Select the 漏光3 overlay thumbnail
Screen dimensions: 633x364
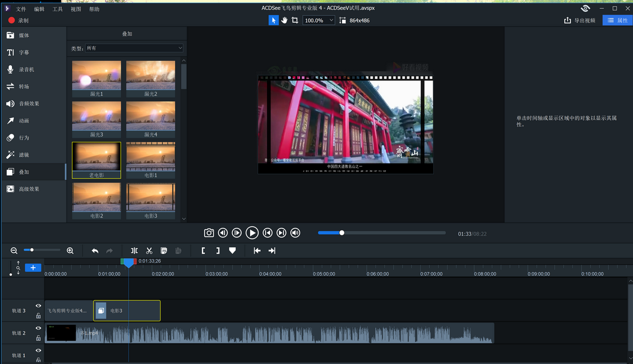click(x=96, y=120)
